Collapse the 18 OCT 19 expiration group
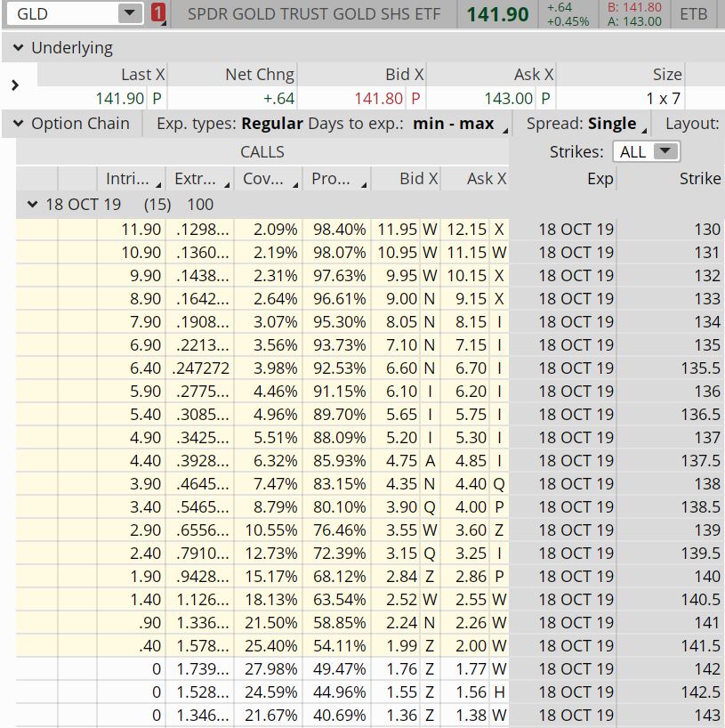725x728 pixels. 32,205
